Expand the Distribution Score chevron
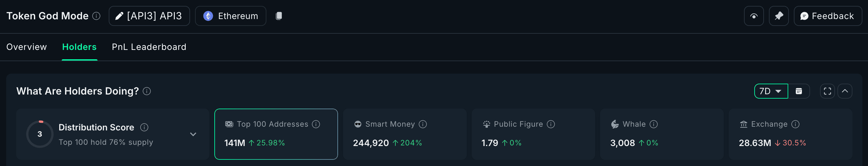The width and height of the screenshot is (868, 166). pyautogui.click(x=193, y=134)
